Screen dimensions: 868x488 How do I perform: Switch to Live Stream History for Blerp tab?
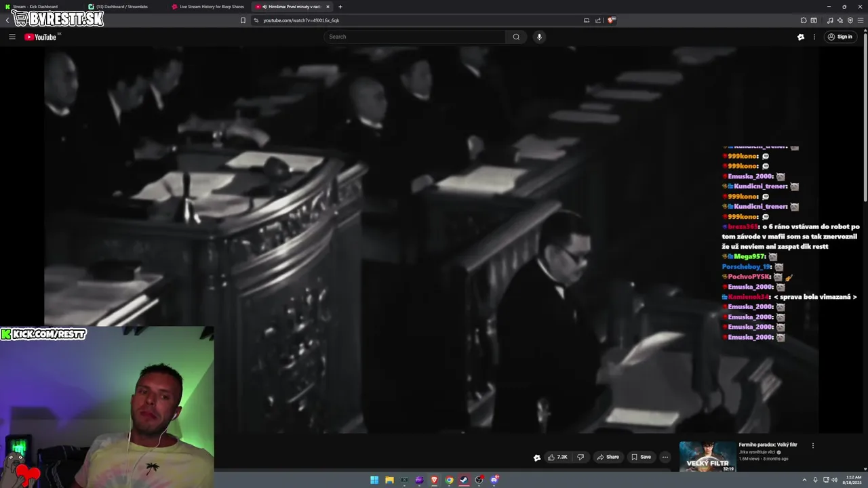209,7
